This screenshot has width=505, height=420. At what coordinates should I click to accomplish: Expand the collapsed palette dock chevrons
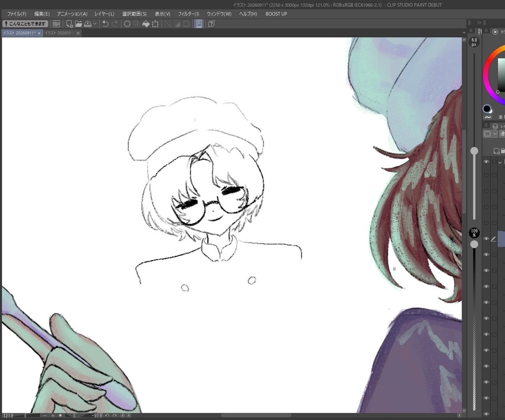coord(479,23)
